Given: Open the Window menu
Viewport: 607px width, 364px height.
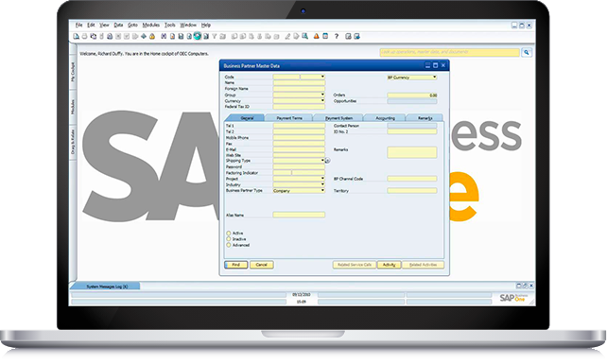Looking at the screenshot, I should pos(188,25).
